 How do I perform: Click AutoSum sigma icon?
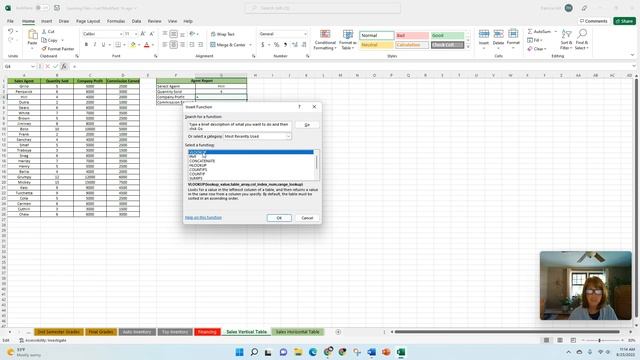(530, 31)
